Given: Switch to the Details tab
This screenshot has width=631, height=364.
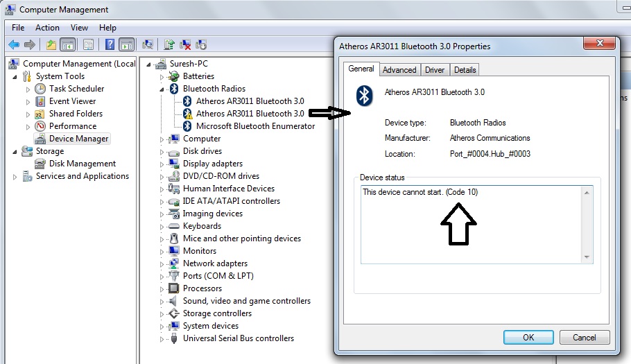Looking at the screenshot, I should click(x=465, y=70).
